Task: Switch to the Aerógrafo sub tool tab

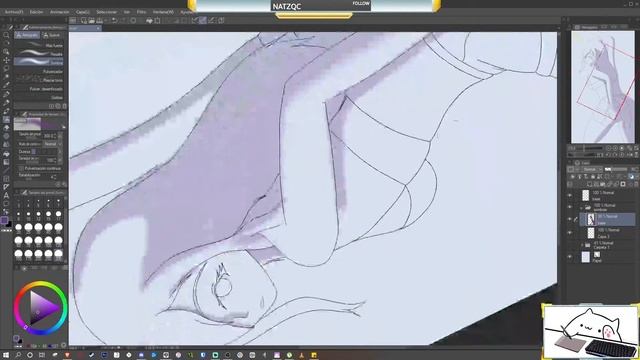Action: click(27, 36)
